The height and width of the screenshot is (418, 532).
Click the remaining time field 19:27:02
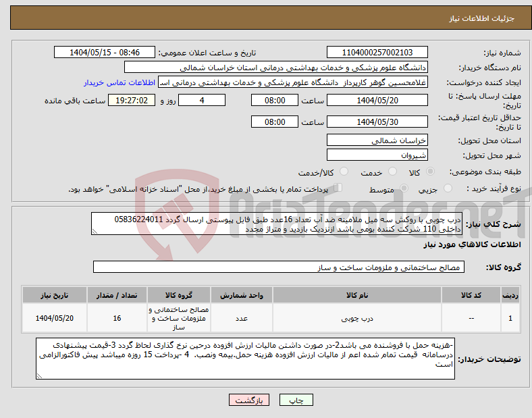[132, 100]
